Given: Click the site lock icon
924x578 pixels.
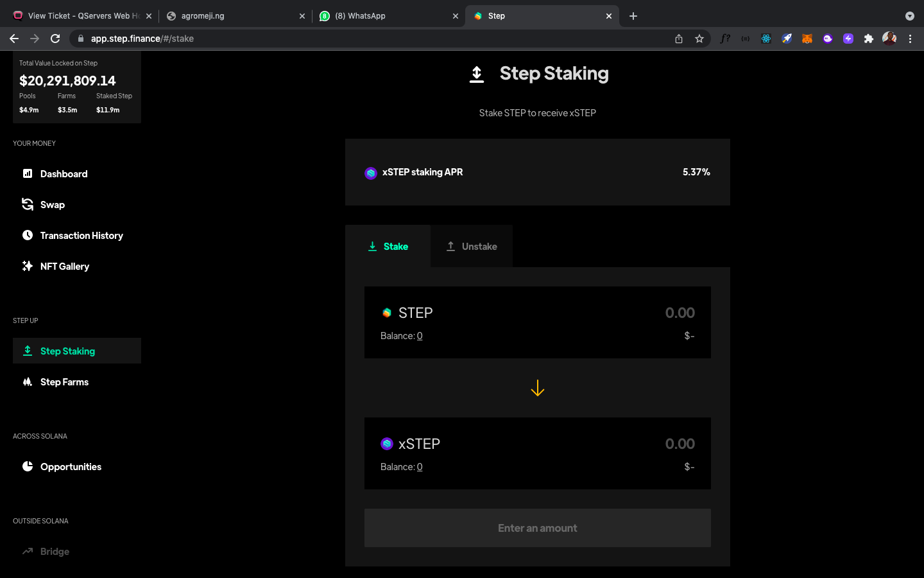Looking at the screenshot, I should pyautogui.click(x=80, y=39).
